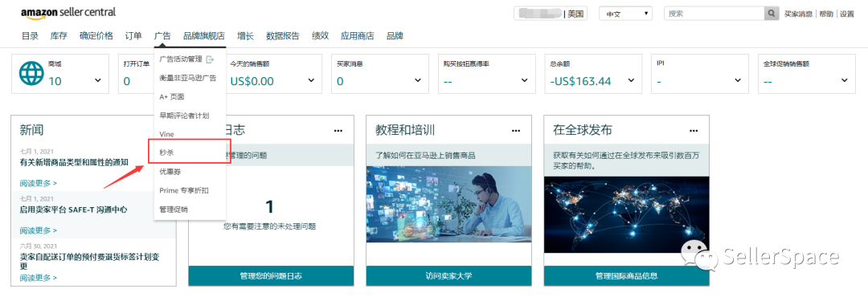Click the 管理您的问题日志 button
The image size is (868, 297).
[x=272, y=276]
